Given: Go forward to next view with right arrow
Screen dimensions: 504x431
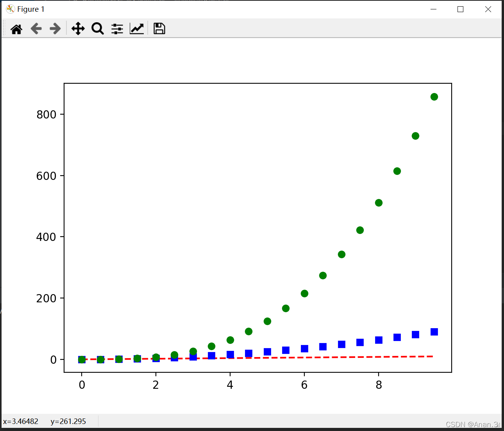Looking at the screenshot, I should pyautogui.click(x=55, y=29).
